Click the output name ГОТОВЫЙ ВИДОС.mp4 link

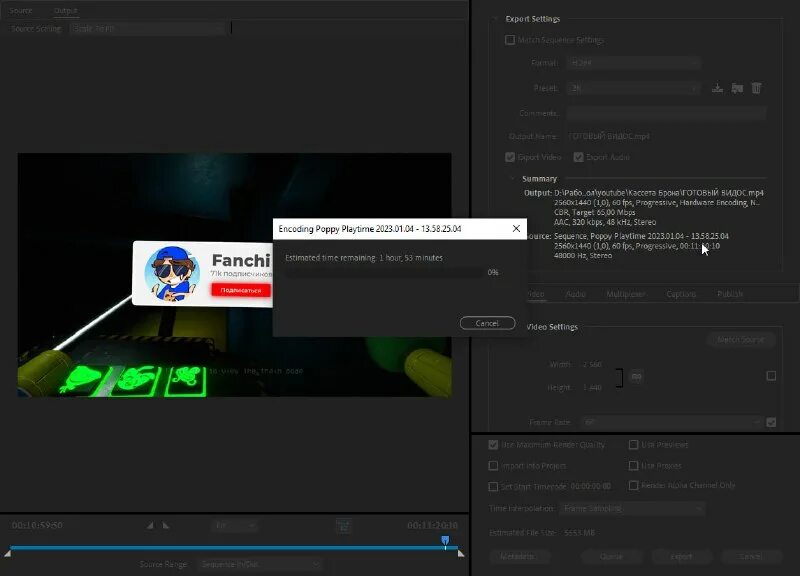pos(609,136)
